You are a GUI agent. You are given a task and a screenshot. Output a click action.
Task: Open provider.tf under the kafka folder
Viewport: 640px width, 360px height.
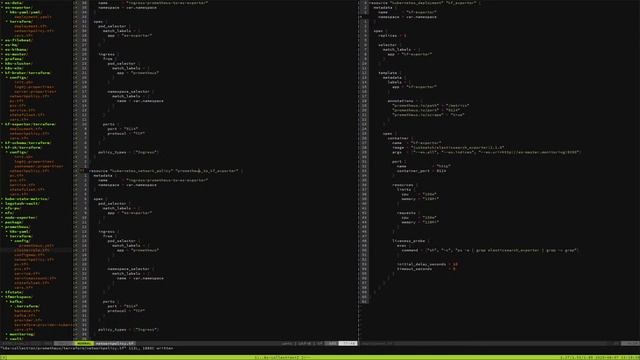click(x=28, y=320)
